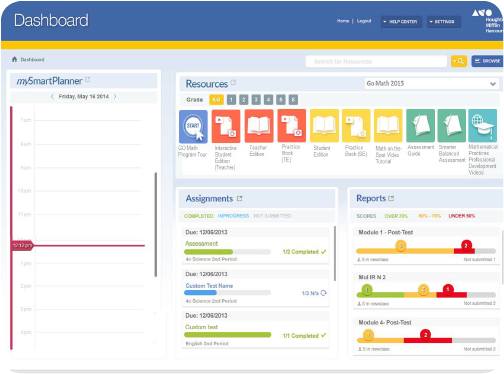Select grade 4 toggle button
Screen dimensions: 504x374
tap(268, 100)
